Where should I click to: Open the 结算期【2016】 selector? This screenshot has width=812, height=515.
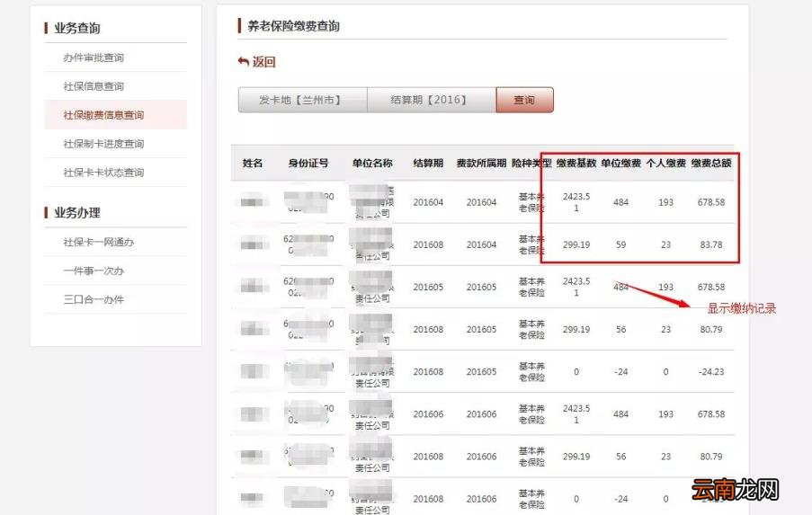tap(432, 100)
